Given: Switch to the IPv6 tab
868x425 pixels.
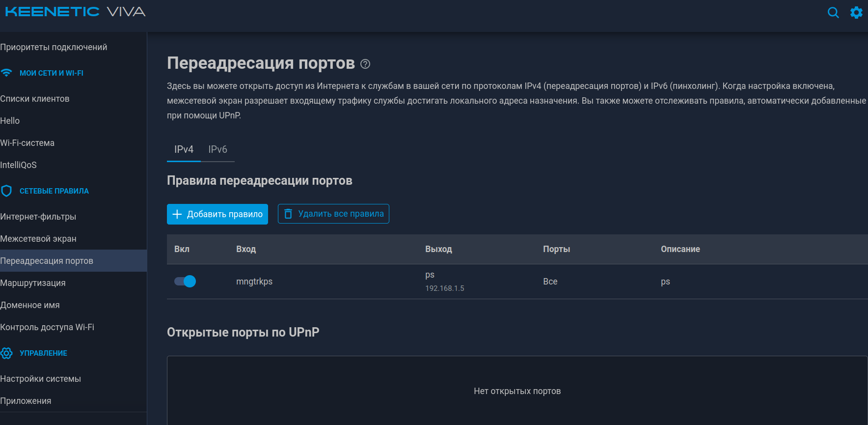Looking at the screenshot, I should [x=217, y=149].
